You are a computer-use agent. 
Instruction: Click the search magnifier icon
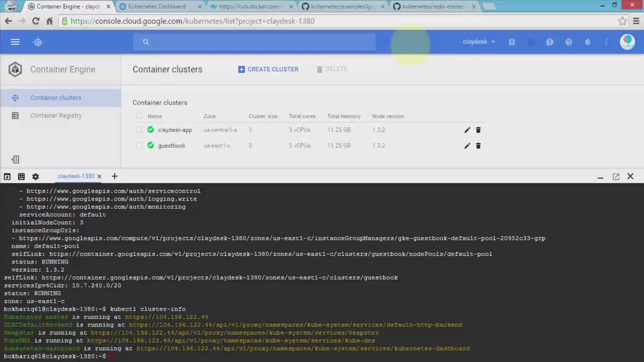click(x=146, y=42)
